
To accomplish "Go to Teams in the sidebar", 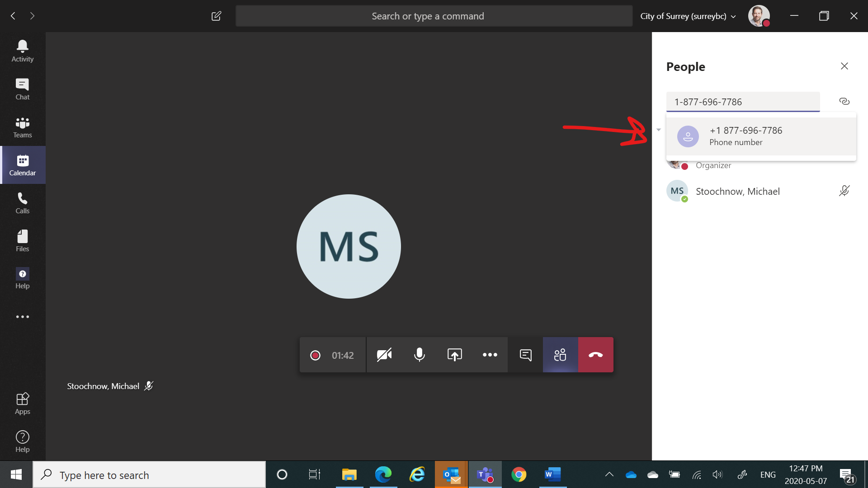I will click(x=23, y=127).
